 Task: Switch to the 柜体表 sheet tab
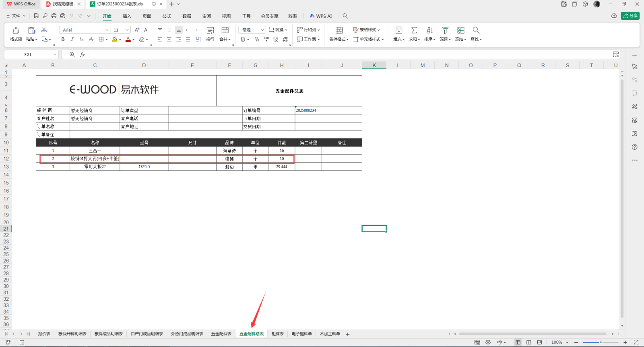click(x=277, y=334)
